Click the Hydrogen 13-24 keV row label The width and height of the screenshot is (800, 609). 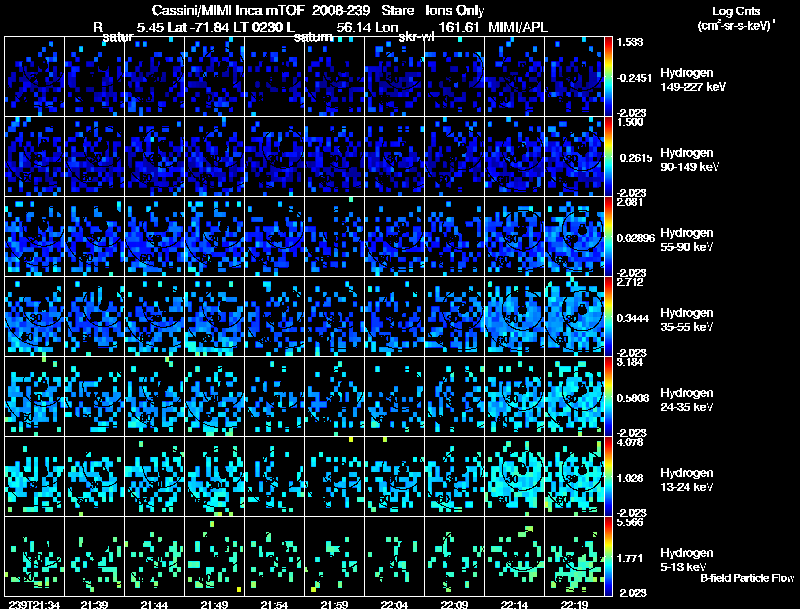pyautogui.click(x=687, y=480)
